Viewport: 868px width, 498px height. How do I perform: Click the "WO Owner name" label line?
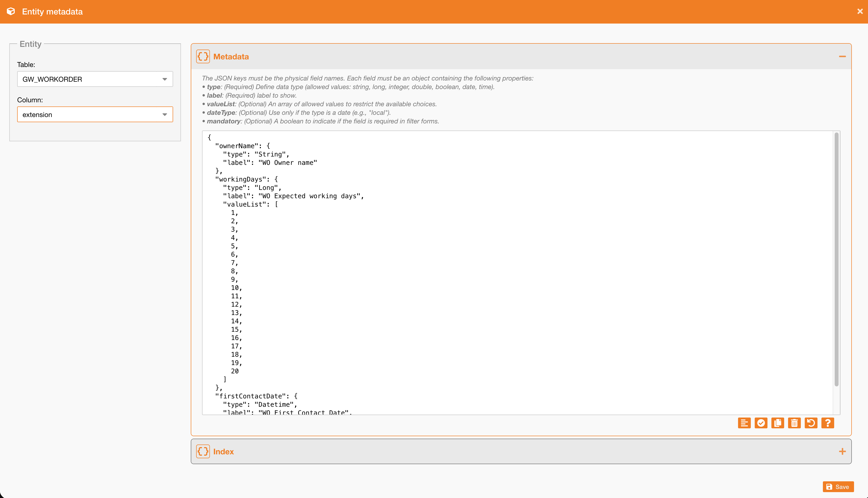270,163
